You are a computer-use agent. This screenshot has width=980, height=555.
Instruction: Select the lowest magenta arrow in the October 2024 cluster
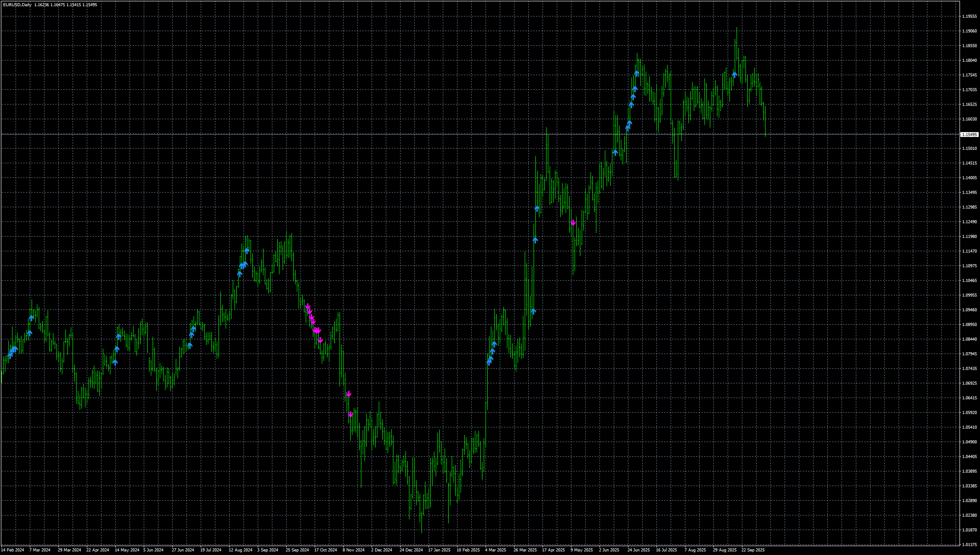click(320, 340)
